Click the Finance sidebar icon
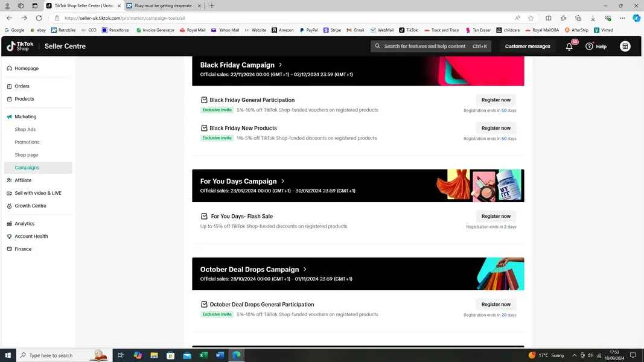Viewport: 644px width, 362px height. point(10,249)
